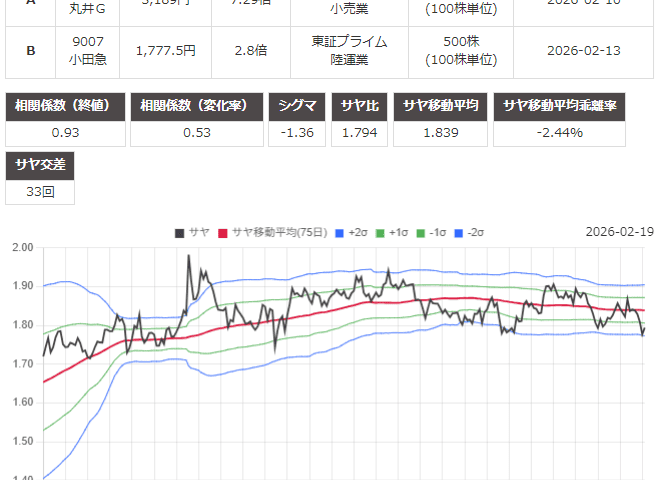The image size is (660, 480).
Task: Click the 相関係数(変化率) header
Action: [197, 107]
